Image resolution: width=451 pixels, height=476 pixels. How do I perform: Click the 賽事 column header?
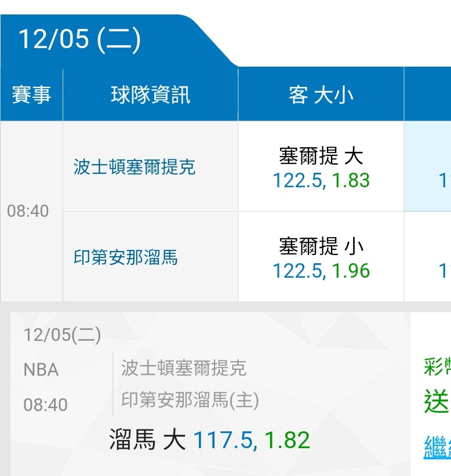click(31, 95)
